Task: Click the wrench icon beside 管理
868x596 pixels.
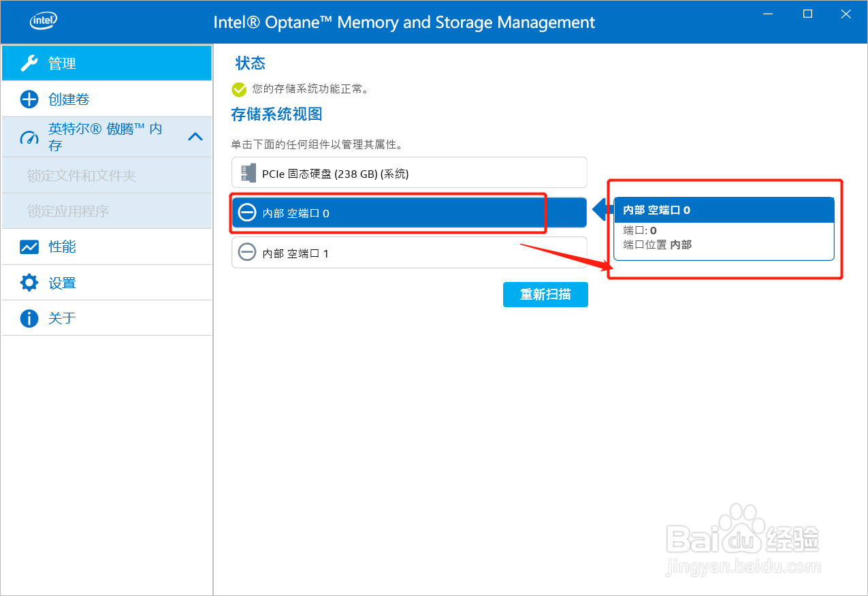Action: pos(29,63)
